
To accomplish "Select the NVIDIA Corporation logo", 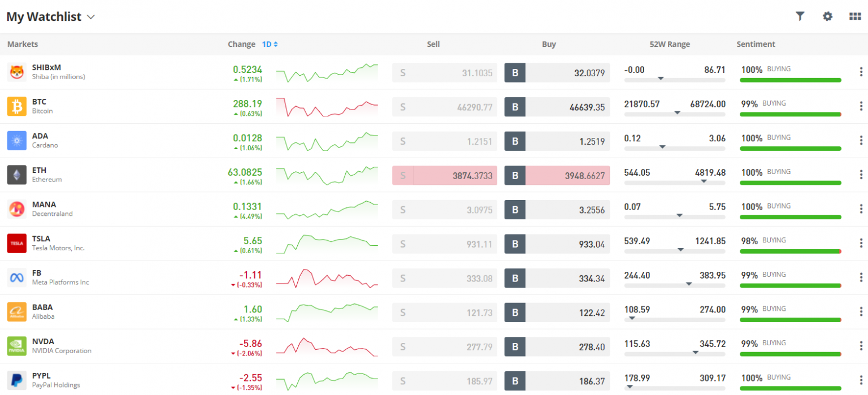I will (16, 346).
